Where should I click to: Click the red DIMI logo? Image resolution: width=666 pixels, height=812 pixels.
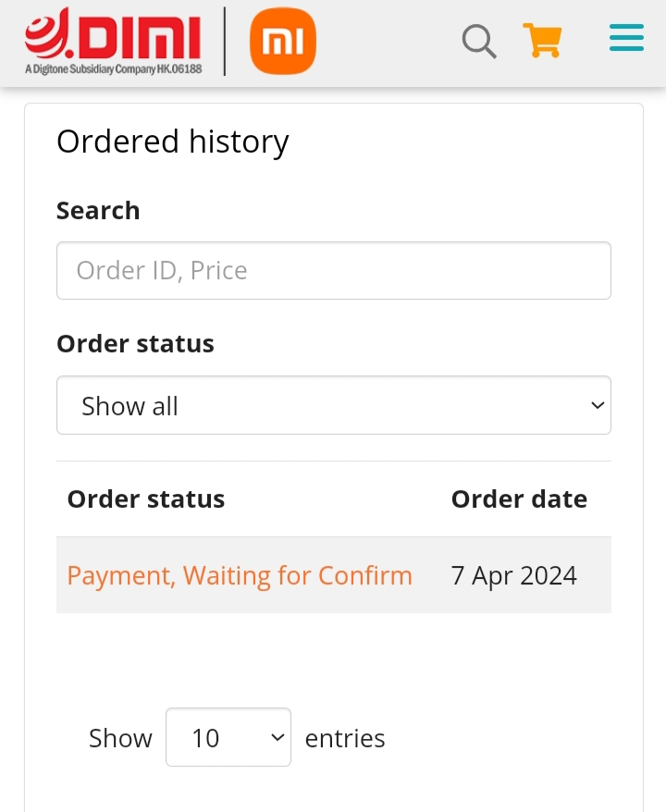113,32
